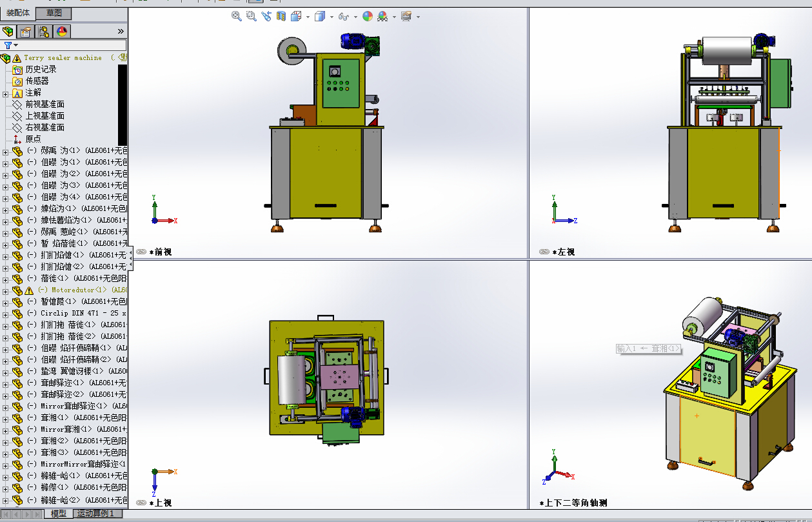Image resolution: width=812 pixels, height=522 pixels.
Task: Click the film roll in top view
Action: click(x=290, y=380)
